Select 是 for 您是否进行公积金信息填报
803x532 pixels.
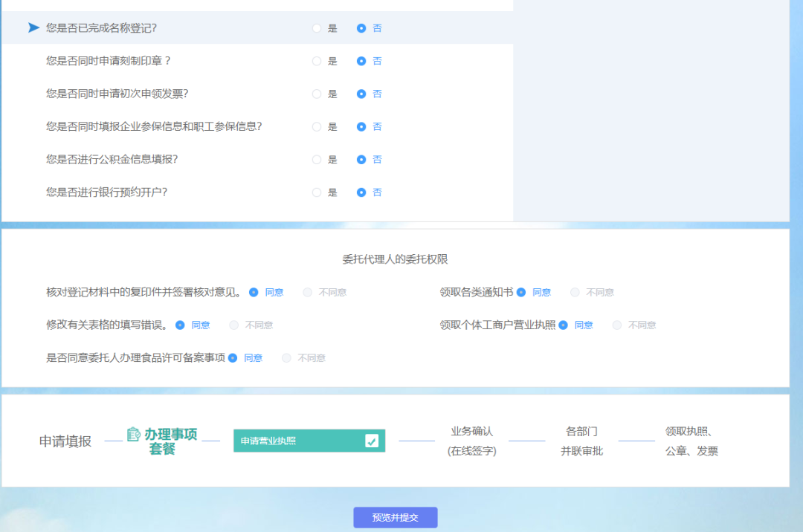(316, 159)
